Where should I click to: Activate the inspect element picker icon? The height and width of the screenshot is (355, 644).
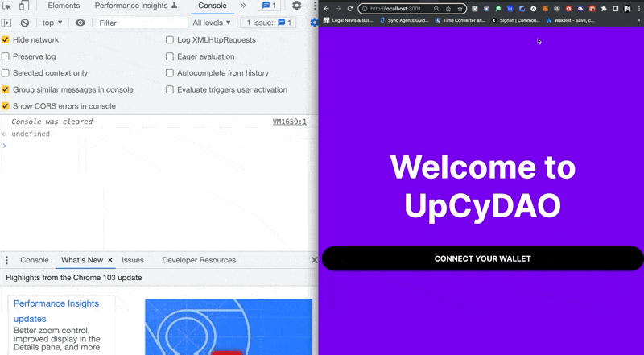[x=6, y=6]
